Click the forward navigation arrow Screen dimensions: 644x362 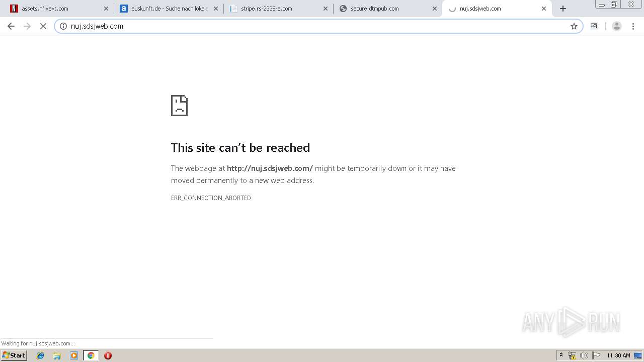[x=27, y=26]
